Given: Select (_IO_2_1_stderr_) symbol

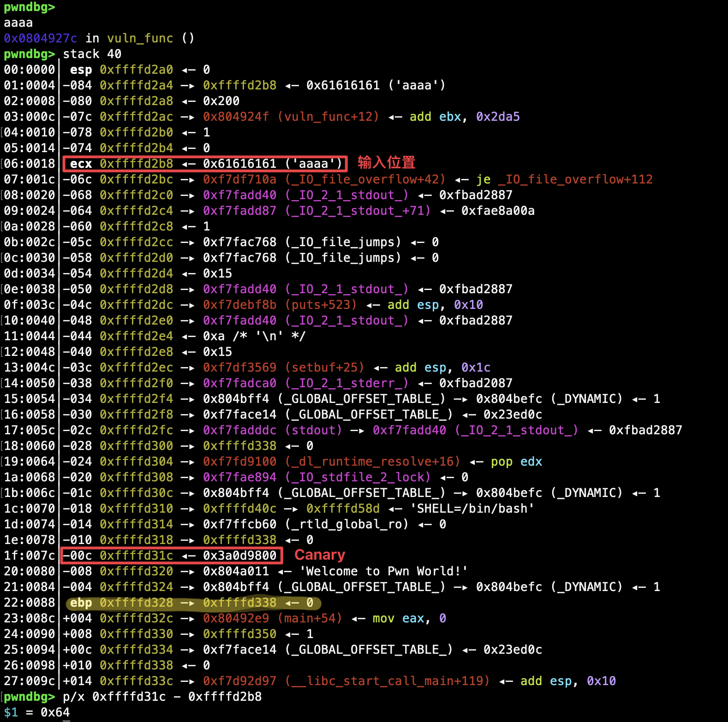Looking at the screenshot, I should tap(347, 383).
